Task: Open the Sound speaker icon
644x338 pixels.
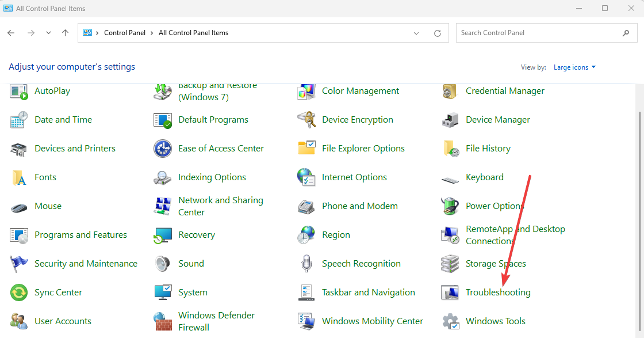Action: pyautogui.click(x=163, y=264)
